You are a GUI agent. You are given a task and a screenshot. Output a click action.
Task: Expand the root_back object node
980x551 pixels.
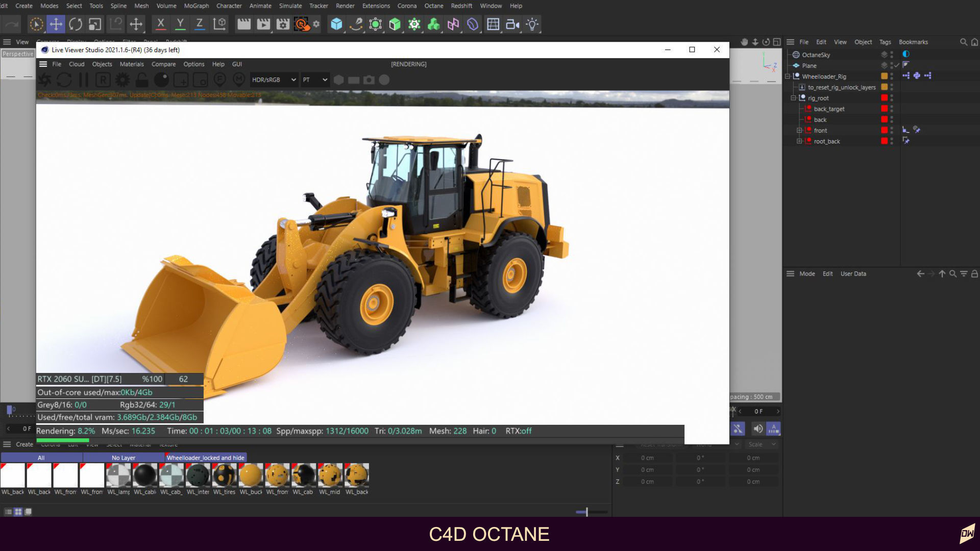point(800,141)
